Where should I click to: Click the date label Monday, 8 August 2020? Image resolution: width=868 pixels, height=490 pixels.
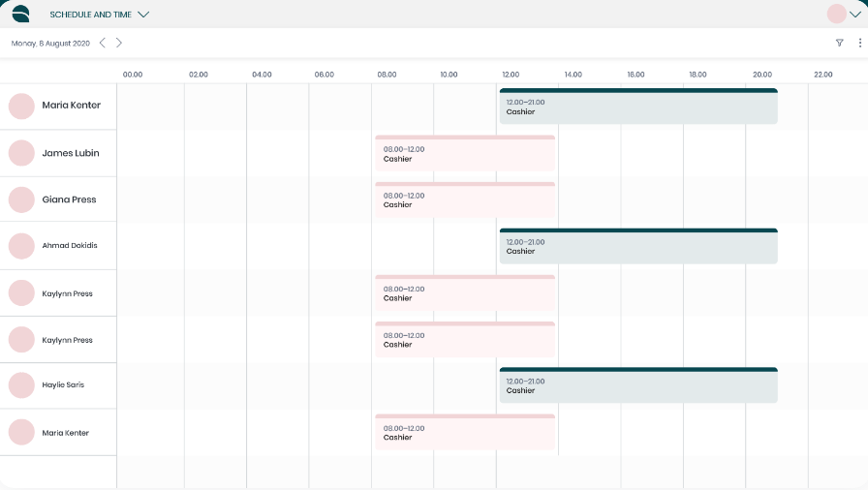tap(50, 43)
